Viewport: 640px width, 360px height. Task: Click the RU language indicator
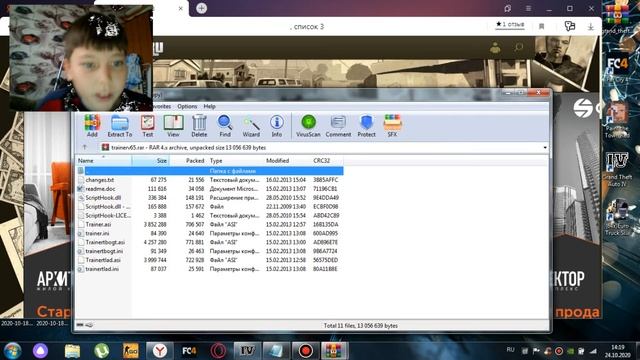pyautogui.click(x=510, y=350)
